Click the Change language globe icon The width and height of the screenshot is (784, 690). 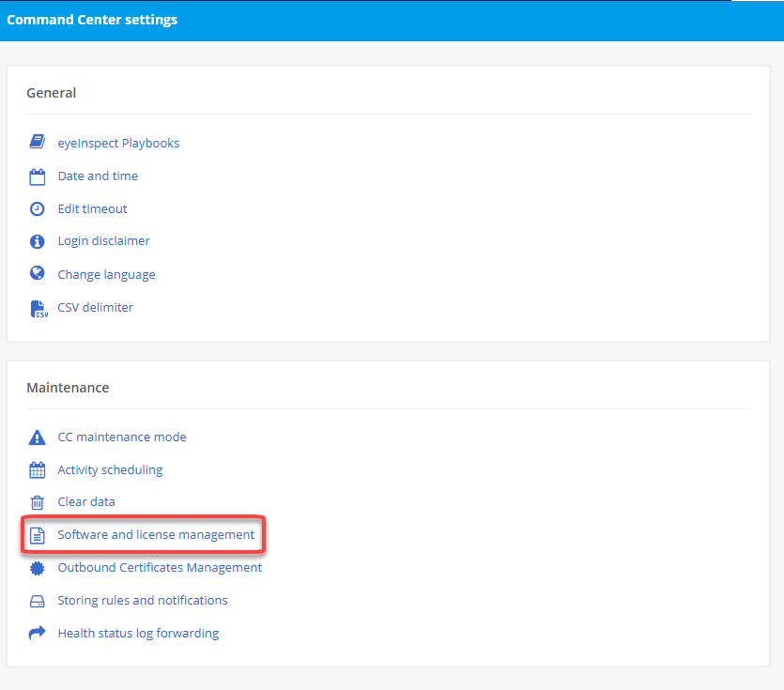pyautogui.click(x=38, y=273)
